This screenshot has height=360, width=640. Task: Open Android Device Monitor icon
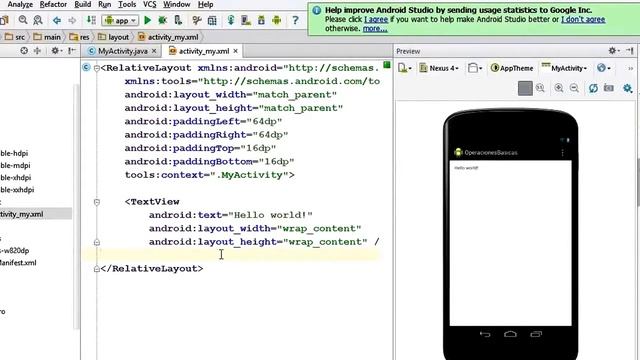coord(276,20)
